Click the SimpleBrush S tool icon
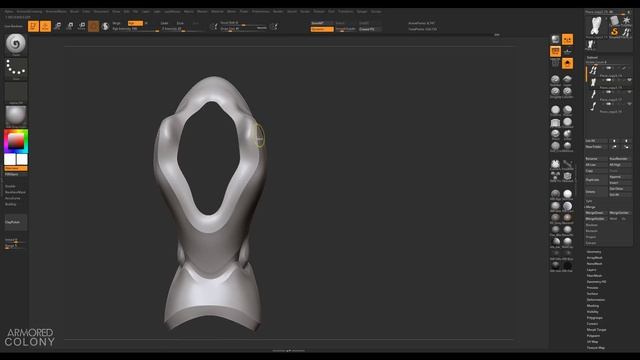 point(614,32)
